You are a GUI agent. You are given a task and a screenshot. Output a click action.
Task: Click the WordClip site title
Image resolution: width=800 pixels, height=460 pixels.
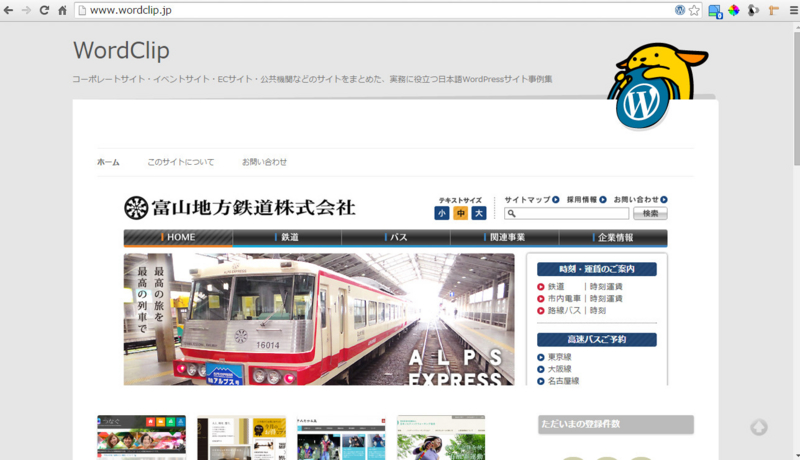[x=121, y=50]
